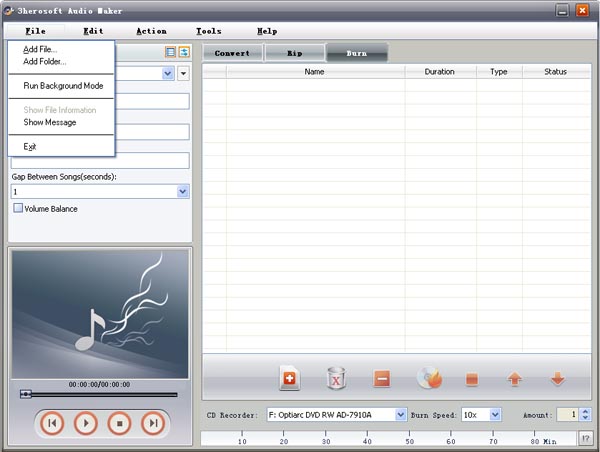Select Run Background Mode menu entry

(x=63, y=86)
